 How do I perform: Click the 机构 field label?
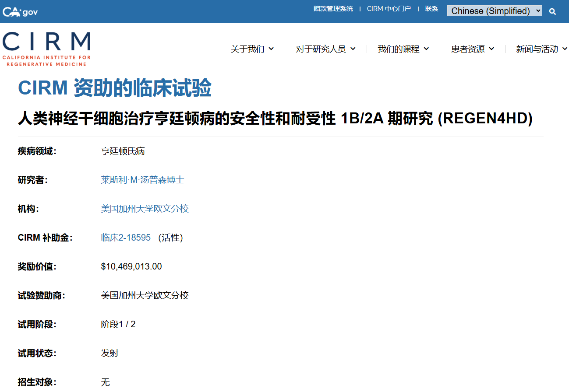pyautogui.click(x=28, y=209)
